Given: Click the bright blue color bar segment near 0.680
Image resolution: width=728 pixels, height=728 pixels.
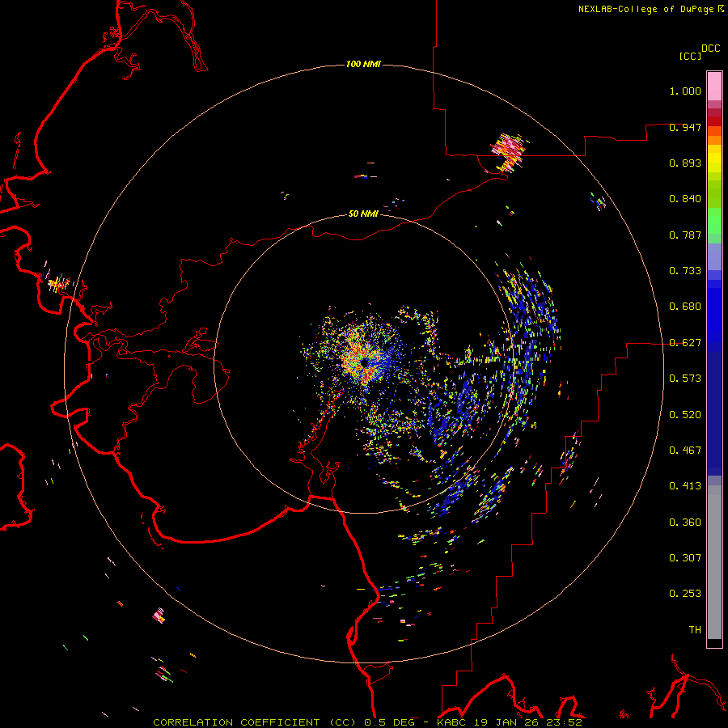Looking at the screenshot, I should tap(714, 315).
